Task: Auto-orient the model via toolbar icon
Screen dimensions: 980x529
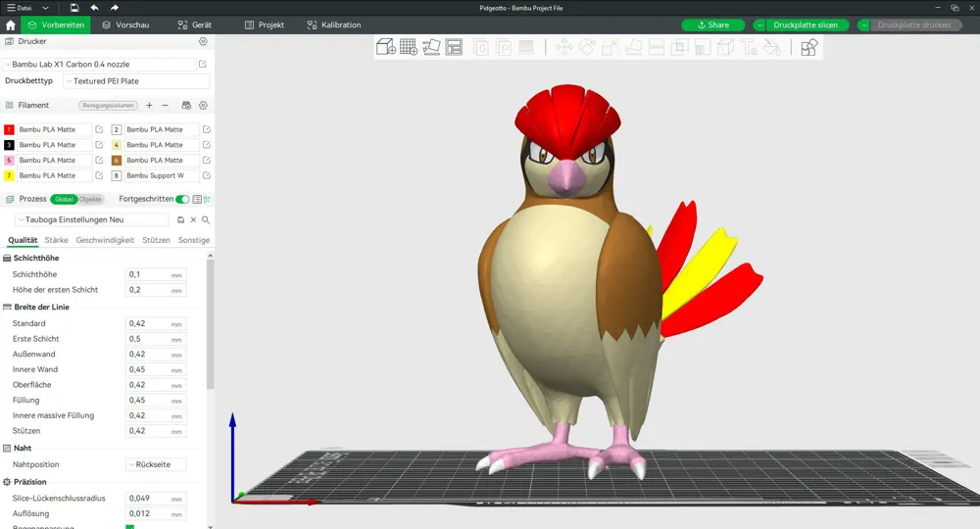Action: pyautogui.click(x=431, y=47)
